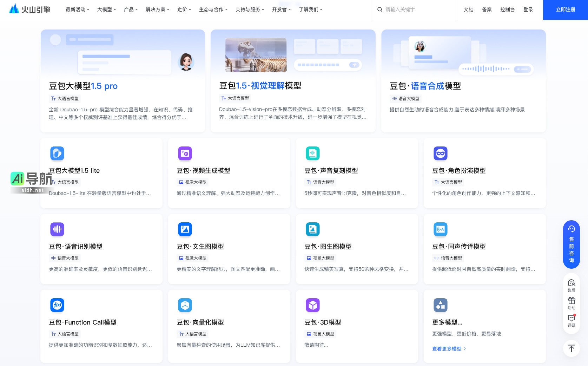This screenshot has height=366, width=588.
Task: Click the Function Call model icon
Action: pos(57,305)
